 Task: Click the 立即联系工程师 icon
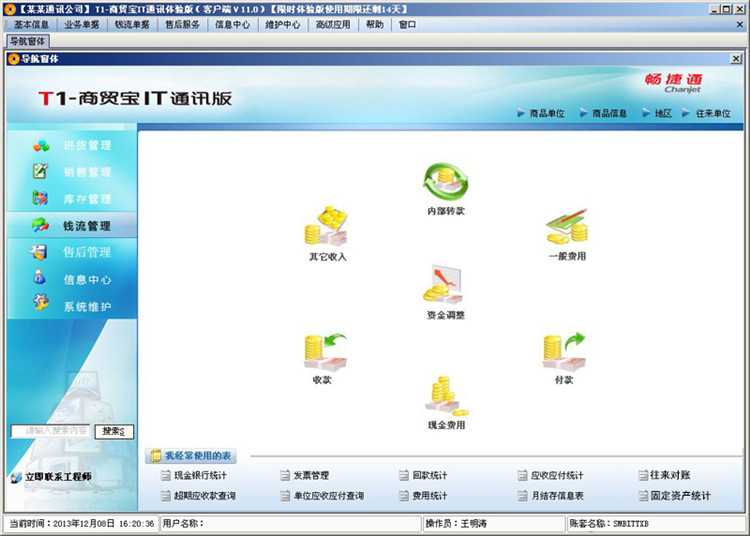coord(16,477)
